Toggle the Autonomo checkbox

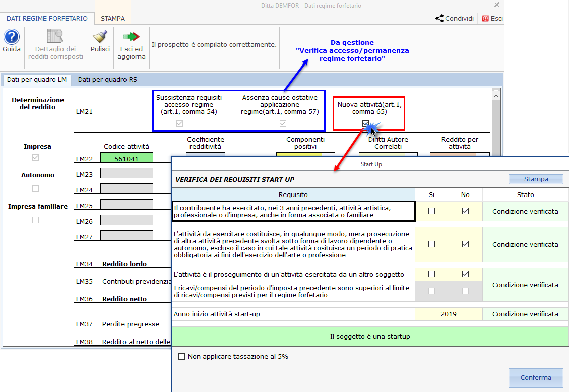[x=34, y=188]
